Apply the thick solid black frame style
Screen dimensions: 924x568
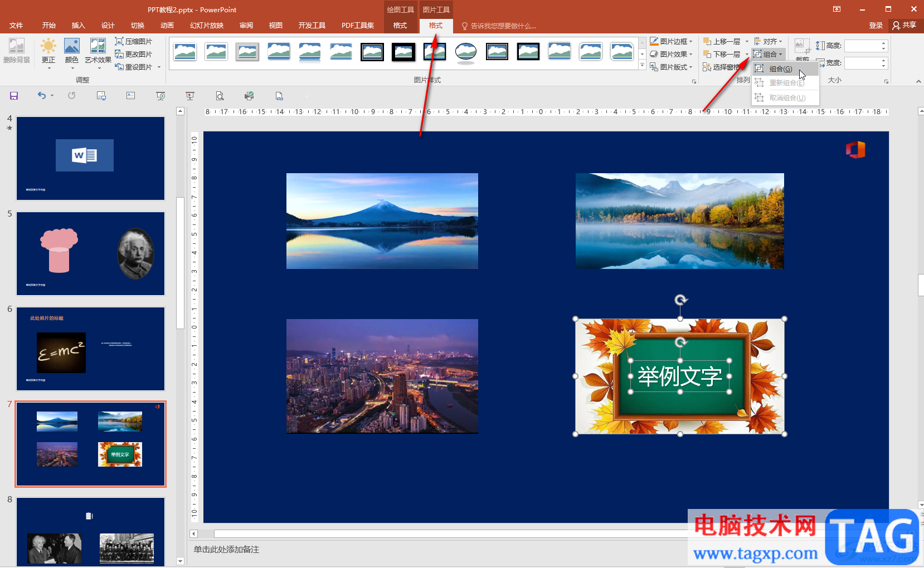[403, 52]
